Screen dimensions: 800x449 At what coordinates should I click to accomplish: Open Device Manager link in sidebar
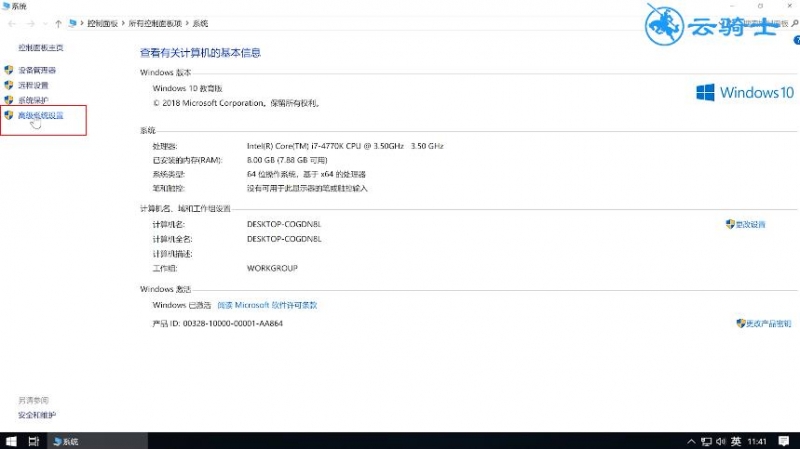[37, 70]
